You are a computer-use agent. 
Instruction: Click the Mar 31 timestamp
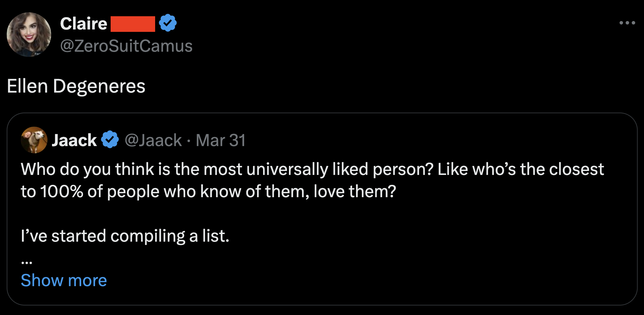point(221,140)
